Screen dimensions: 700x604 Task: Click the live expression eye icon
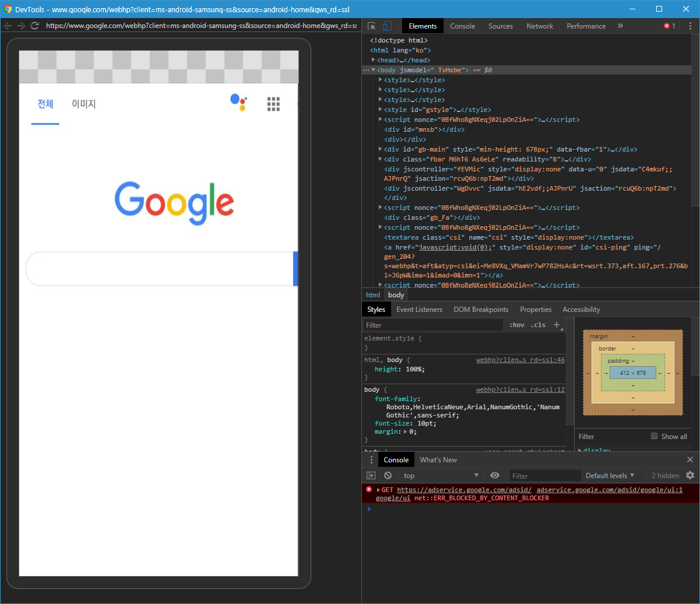pos(495,476)
